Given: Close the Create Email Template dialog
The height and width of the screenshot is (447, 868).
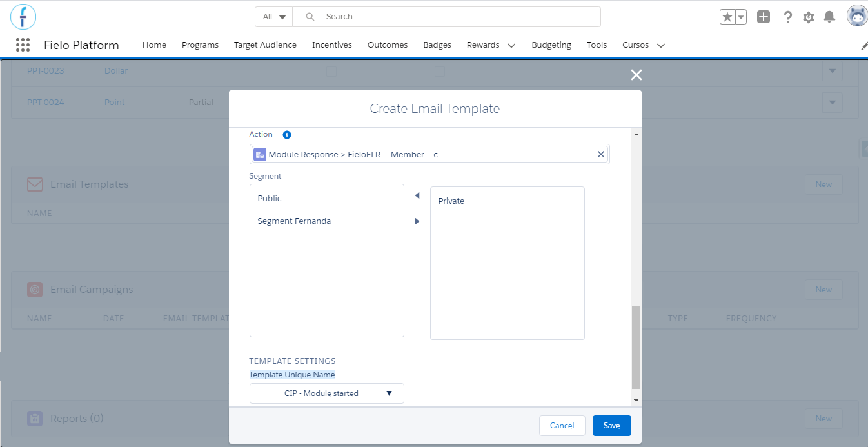Looking at the screenshot, I should [636, 75].
